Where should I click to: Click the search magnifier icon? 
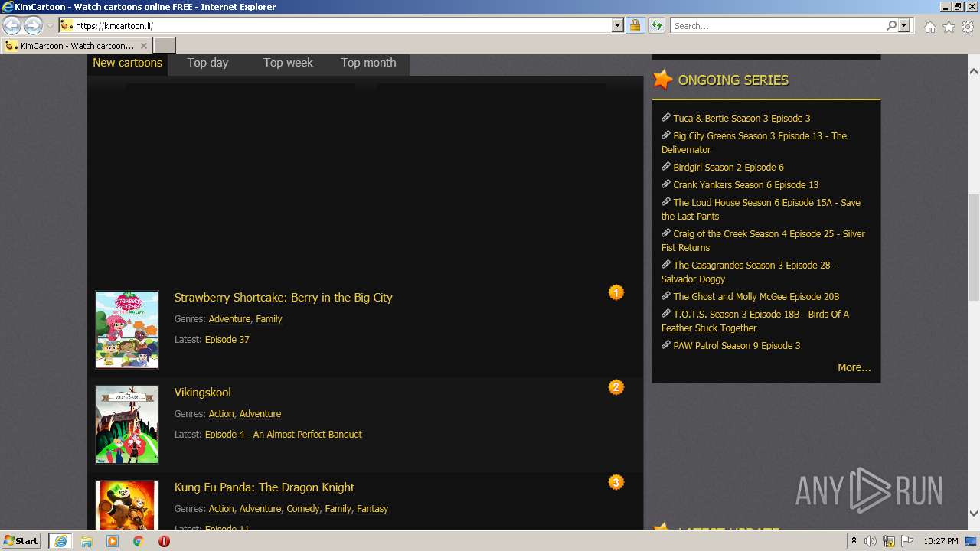891,25
